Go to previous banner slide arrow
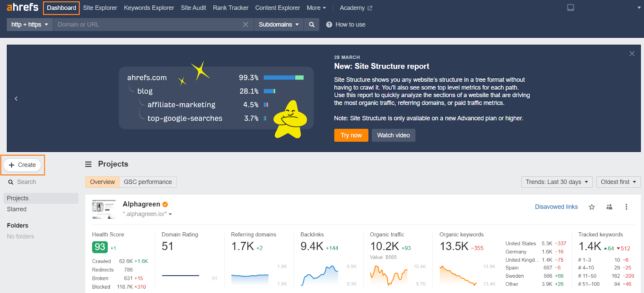644x293 pixels. point(16,98)
